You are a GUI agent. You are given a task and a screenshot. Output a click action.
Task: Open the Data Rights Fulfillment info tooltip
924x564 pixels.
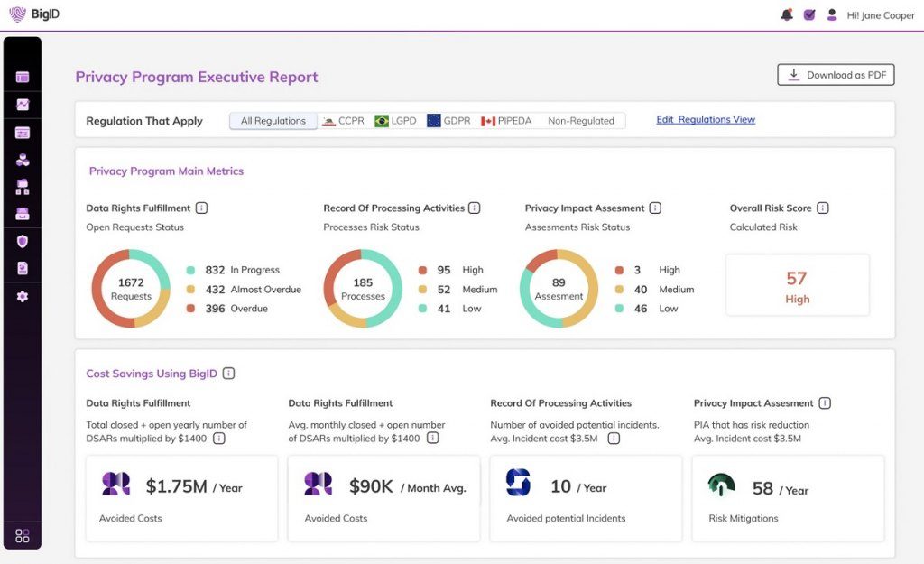coord(200,208)
